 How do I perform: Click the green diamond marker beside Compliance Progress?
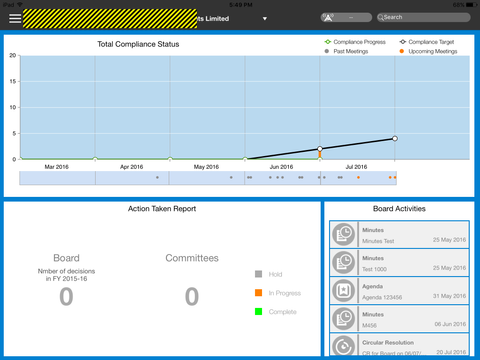pos(328,42)
